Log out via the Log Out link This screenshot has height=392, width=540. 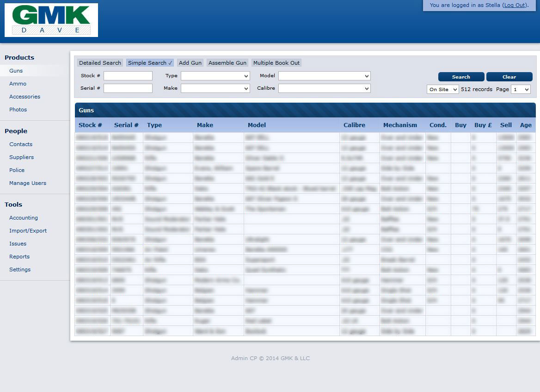[515, 5]
